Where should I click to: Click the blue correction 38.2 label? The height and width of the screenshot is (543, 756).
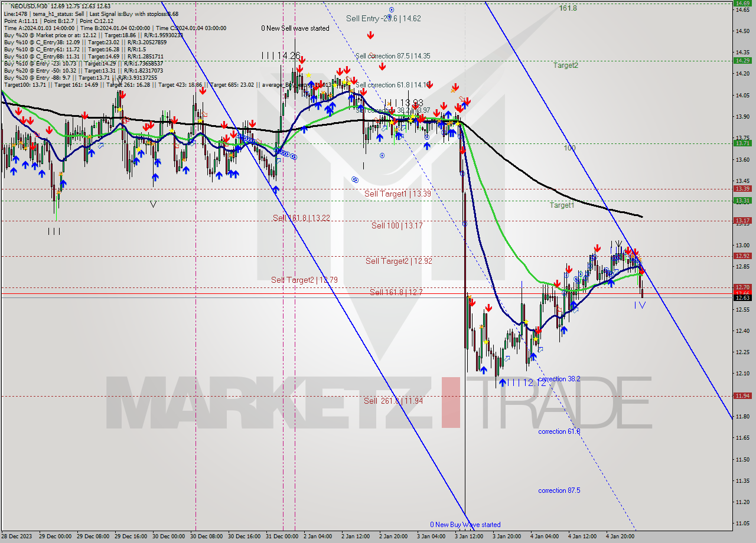click(559, 379)
